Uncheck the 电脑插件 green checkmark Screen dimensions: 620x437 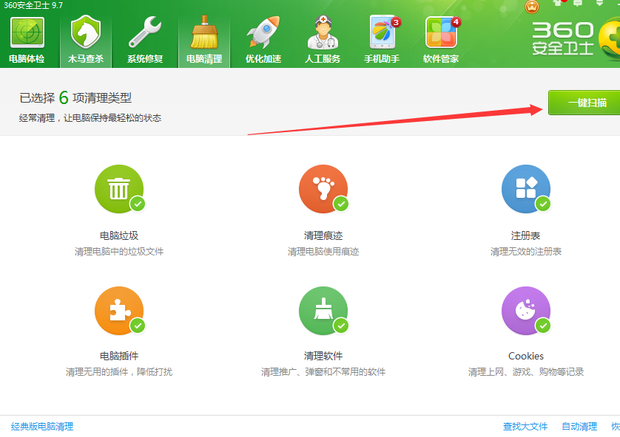[x=138, y=326]
